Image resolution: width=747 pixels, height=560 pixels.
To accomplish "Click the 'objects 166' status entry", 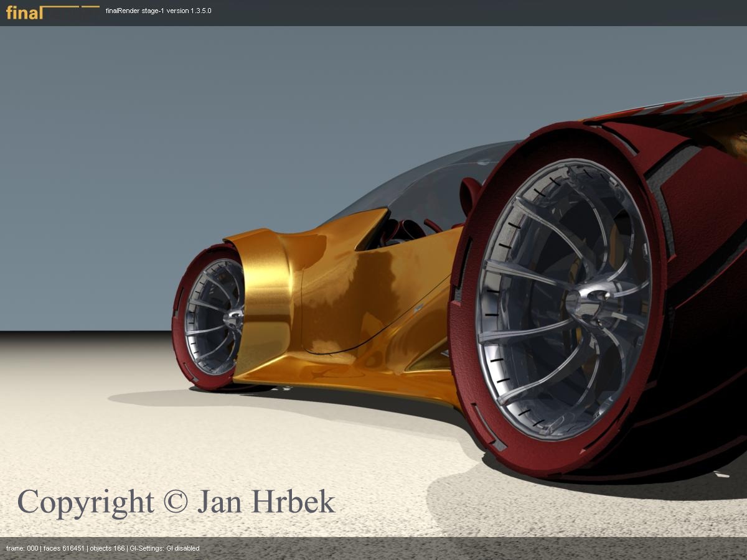I will (106, 548).
